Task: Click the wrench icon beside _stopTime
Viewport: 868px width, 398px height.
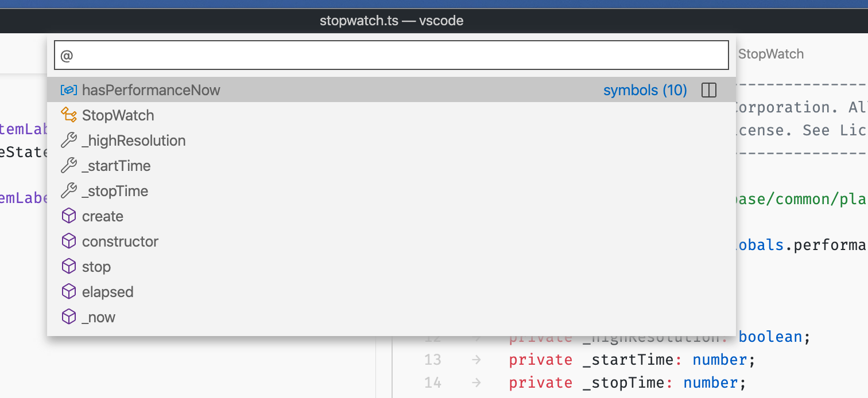Action: click(69, 190)
